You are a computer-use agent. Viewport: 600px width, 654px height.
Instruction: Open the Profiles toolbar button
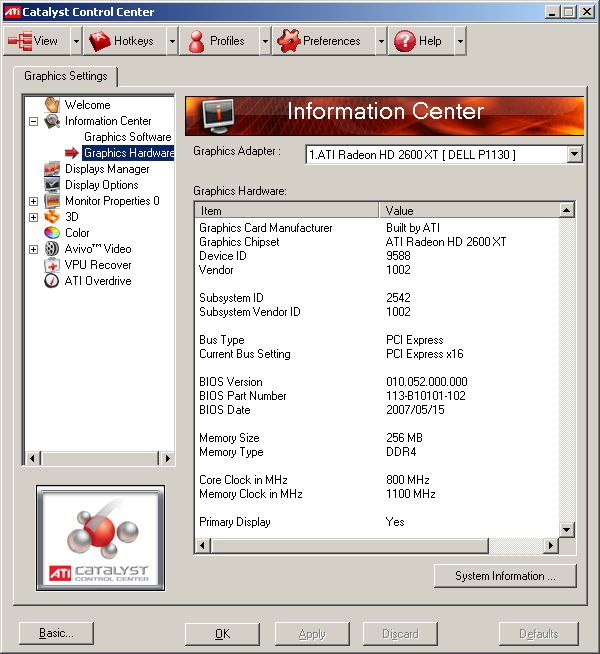(219, 41)
